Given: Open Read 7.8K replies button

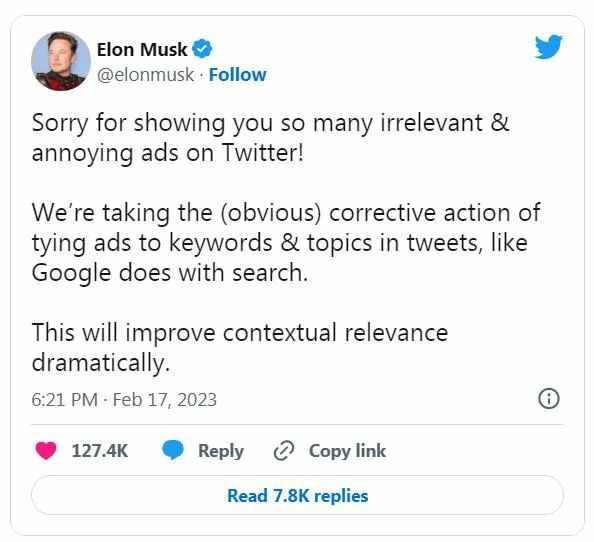Looking at the screenshot, I should pos(297,495).
